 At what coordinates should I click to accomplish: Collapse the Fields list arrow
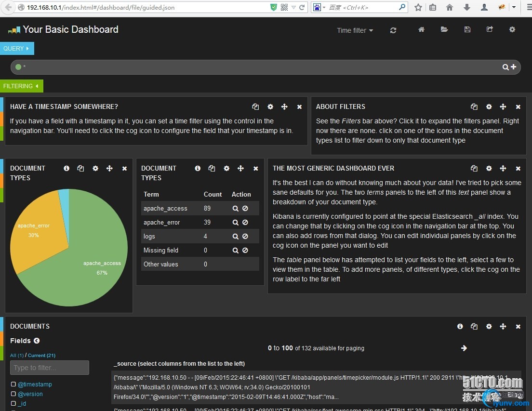tap(37, 341)
